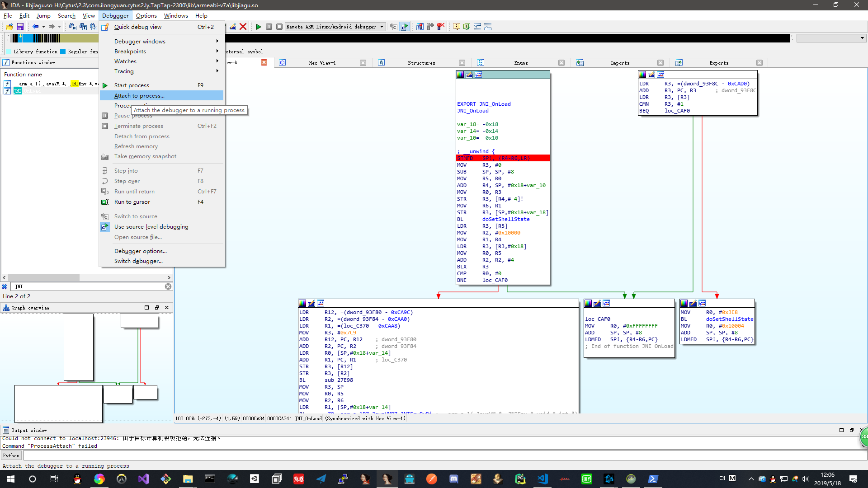Viewport: 868px width, 488px height.
Task: Click the save floppy disk icon
Action: click(20, 27)
